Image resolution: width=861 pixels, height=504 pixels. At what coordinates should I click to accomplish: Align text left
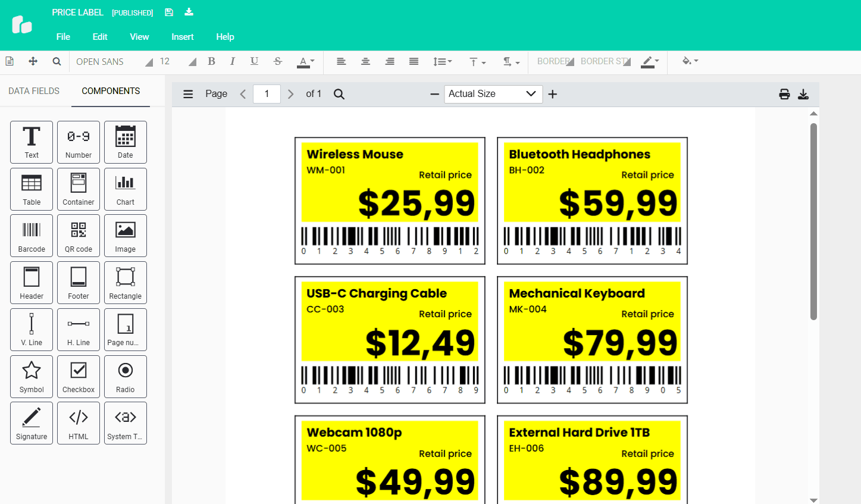point(341,61)
